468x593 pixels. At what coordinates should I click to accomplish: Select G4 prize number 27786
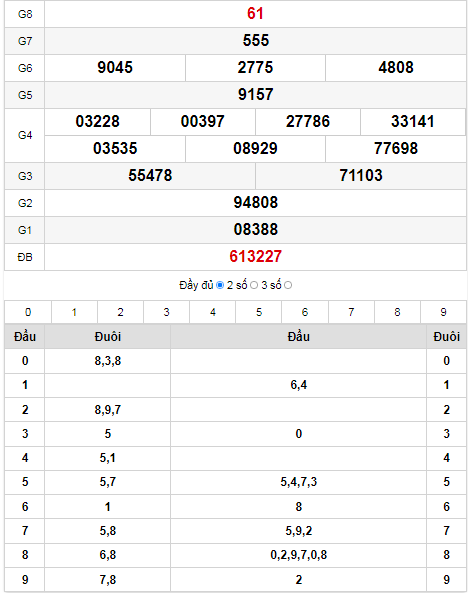tap(308, 121)
